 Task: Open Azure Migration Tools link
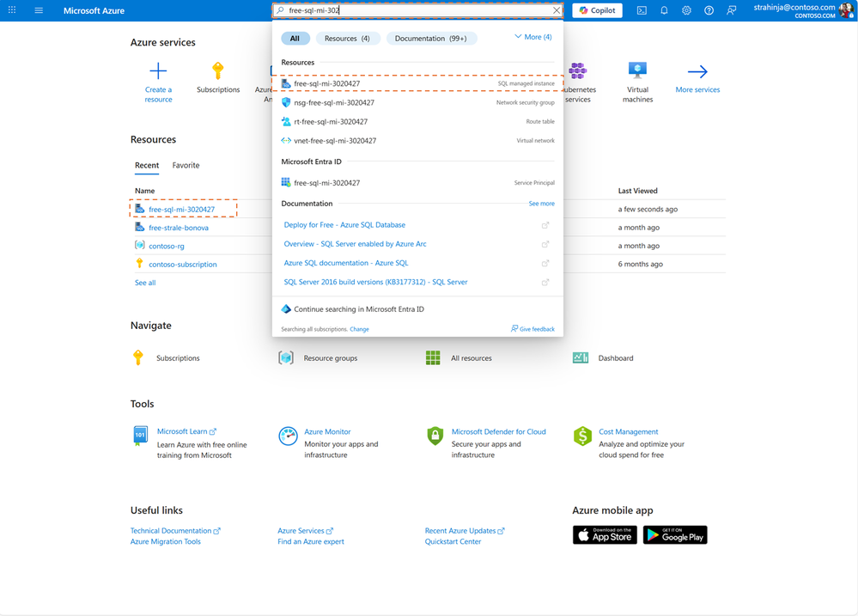click(165, 542)
